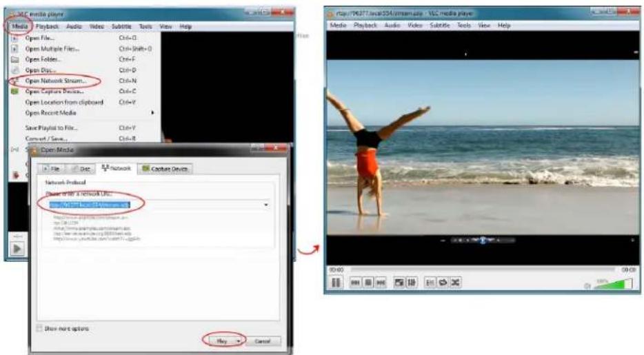The height and width of the screenshot is (355, 644).
Task: Click the Play button in left VLC window
Action: tap(17, 249)
